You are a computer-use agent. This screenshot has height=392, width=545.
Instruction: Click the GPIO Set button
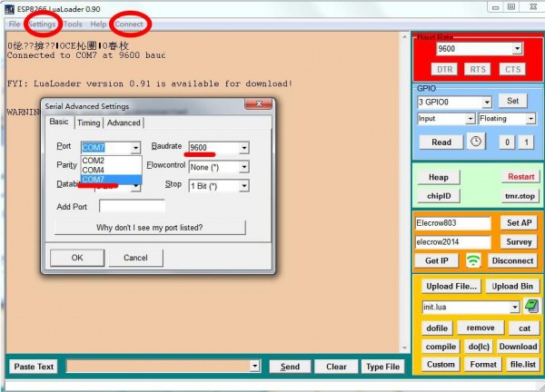512,101
